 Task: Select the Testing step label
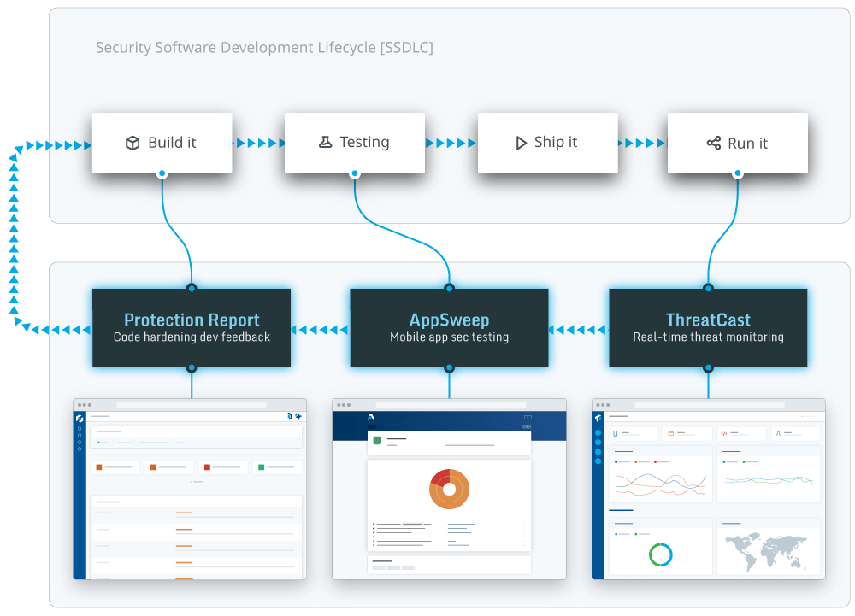click(364, 142)
